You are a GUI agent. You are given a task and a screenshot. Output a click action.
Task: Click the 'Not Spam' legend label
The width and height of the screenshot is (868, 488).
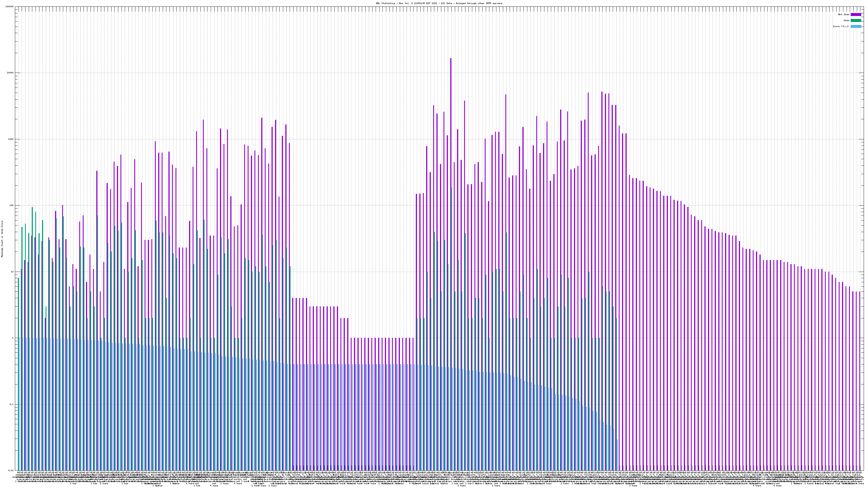[844, 14]
